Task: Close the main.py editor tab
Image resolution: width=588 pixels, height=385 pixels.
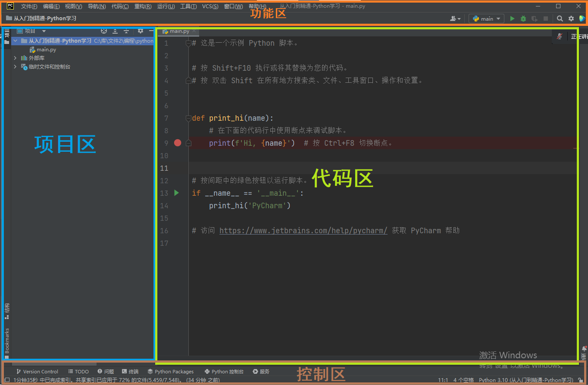Action: (194, 31)
